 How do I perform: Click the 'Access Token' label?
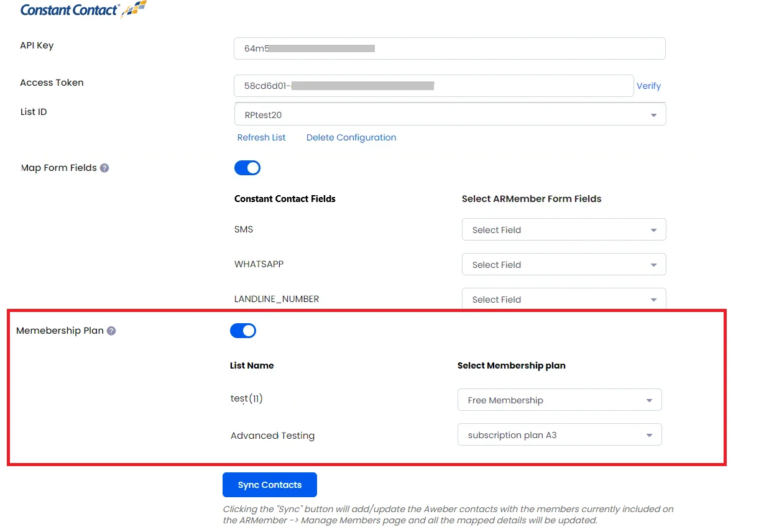(x=52, y=83)
